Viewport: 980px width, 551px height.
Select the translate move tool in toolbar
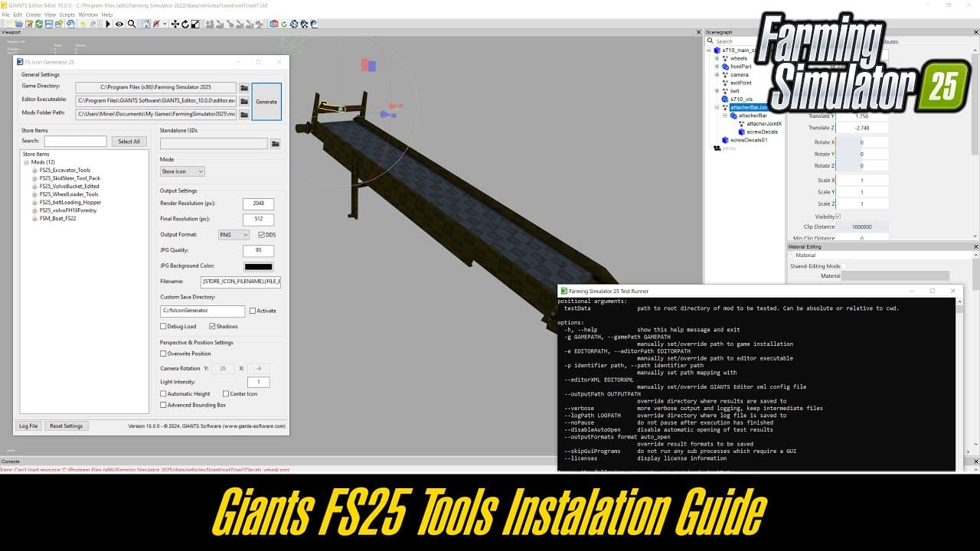click(175, 24)
